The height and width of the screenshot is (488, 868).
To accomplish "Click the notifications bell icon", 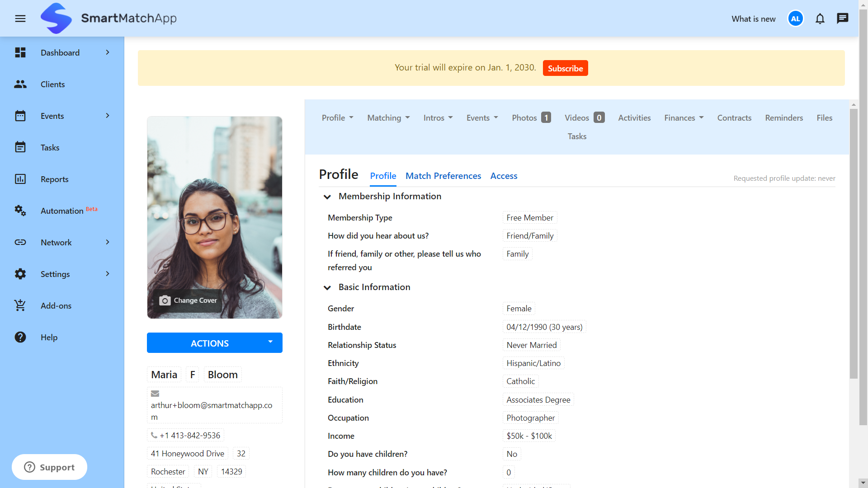I will pos(820,19).
